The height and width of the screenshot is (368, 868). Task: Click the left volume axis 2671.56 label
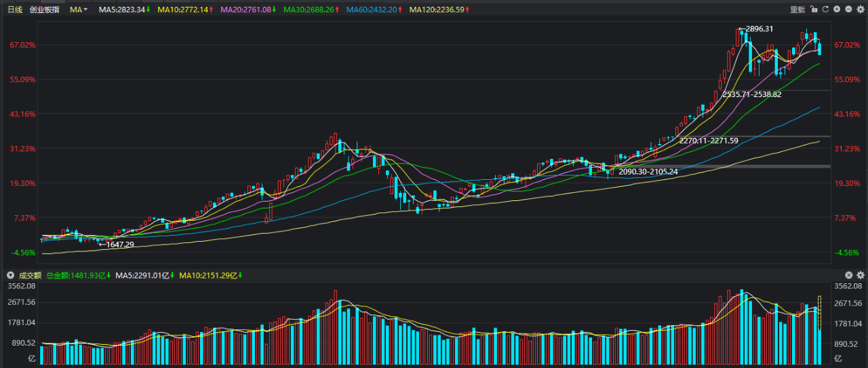20,303
